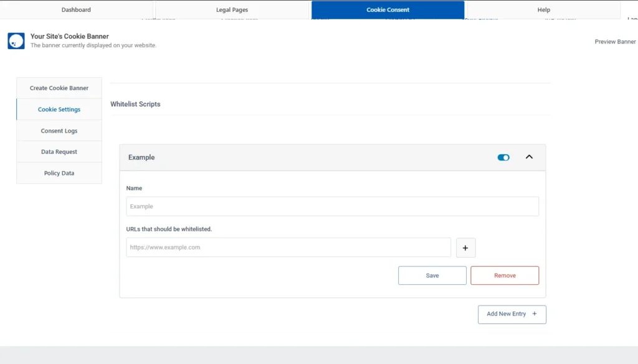Open Consent Logs in the sidebar
The height and width of the screenshot is (364, 638).
coord(59,131)
